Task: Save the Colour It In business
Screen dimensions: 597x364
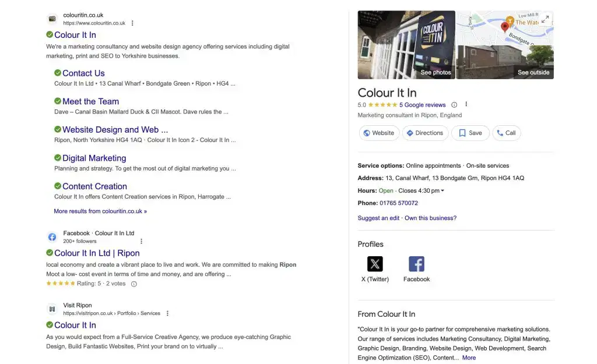Action: [x=470, y=133]
